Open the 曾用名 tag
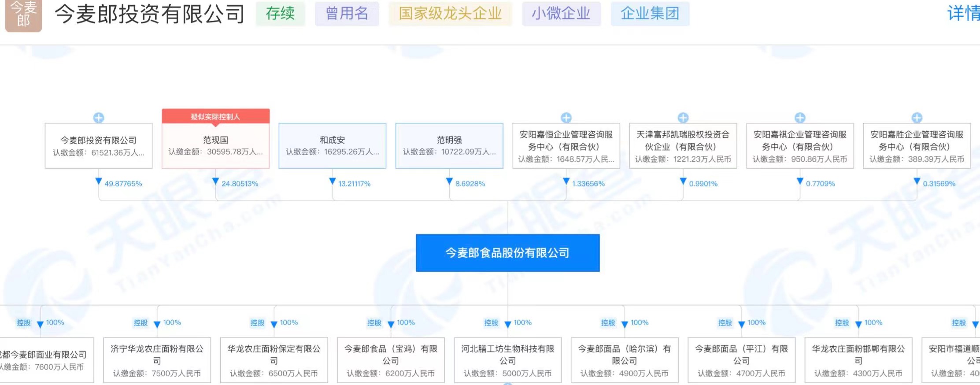Screen dimensions: 980x385 point(347,14)
